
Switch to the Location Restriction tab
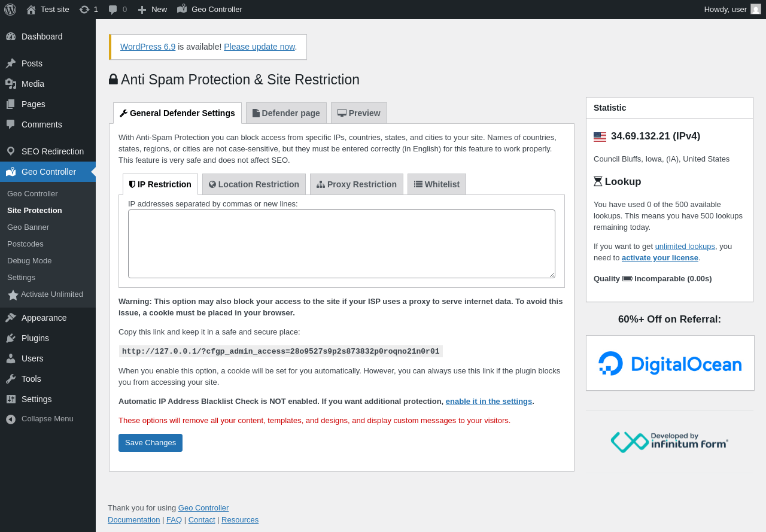(254, 184)
